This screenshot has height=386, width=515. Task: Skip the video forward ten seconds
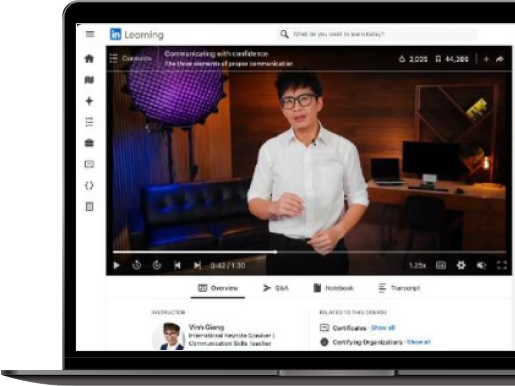pyautogui.click(x=157, y=265)
